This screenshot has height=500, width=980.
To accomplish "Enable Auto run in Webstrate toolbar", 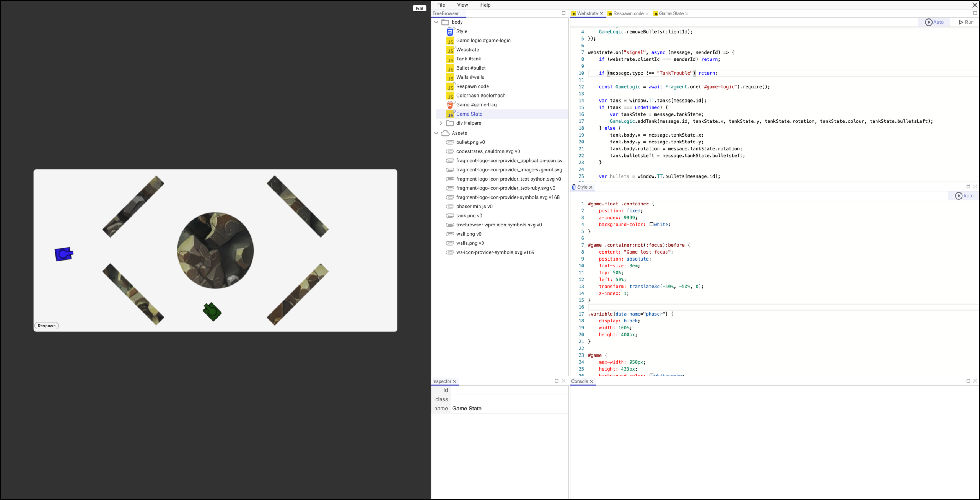I will [935, 22].
